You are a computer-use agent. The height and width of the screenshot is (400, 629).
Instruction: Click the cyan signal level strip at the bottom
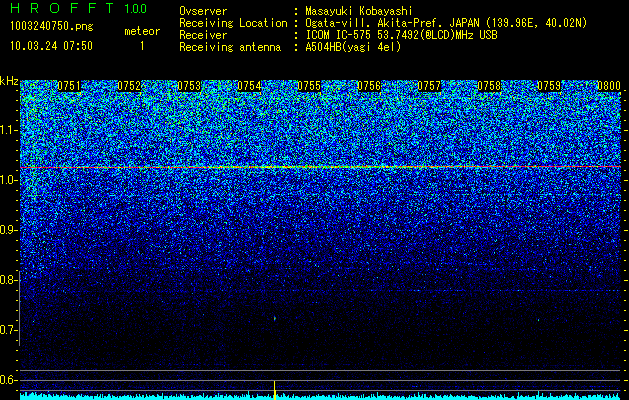coord(321,396)
